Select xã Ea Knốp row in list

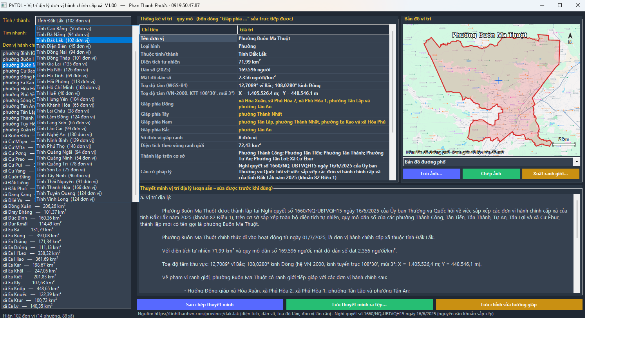click(66, 289)
